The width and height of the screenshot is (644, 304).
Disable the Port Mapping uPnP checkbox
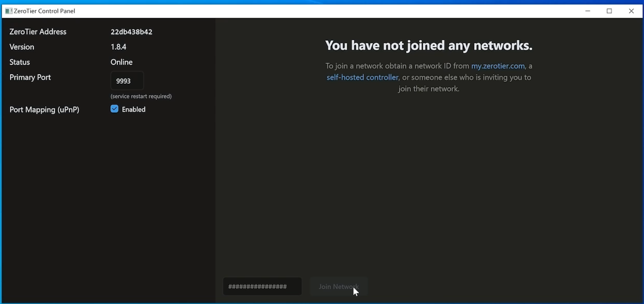click(x=114, y=109)
